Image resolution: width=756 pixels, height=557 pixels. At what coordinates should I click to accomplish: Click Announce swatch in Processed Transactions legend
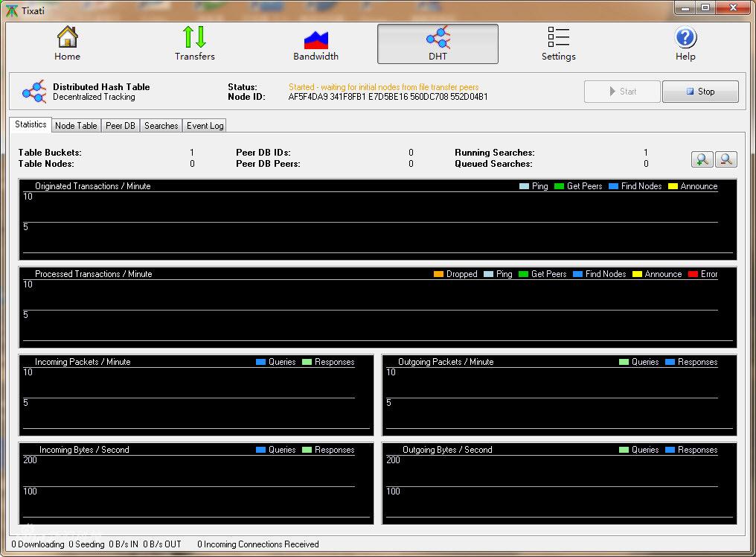click(x=638, y=274)
